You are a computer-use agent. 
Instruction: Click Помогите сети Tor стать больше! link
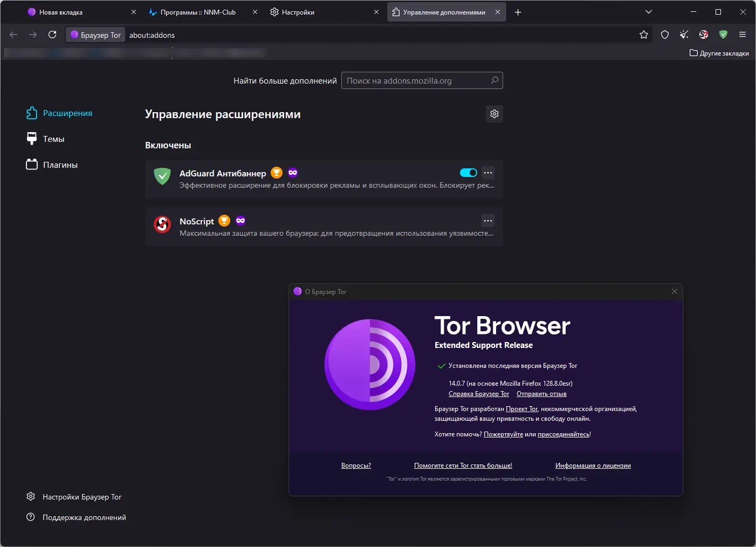[463, 466]
